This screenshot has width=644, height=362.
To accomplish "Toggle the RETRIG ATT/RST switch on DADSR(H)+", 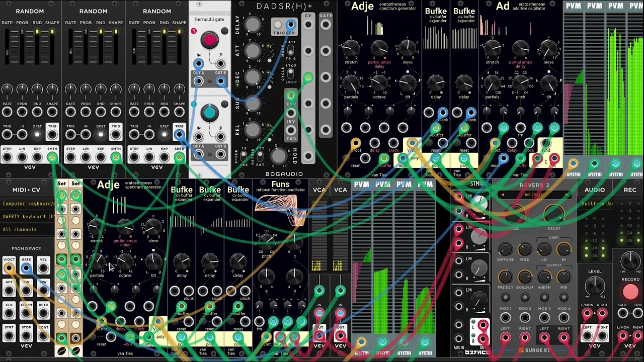I will (x=260, y=155).
